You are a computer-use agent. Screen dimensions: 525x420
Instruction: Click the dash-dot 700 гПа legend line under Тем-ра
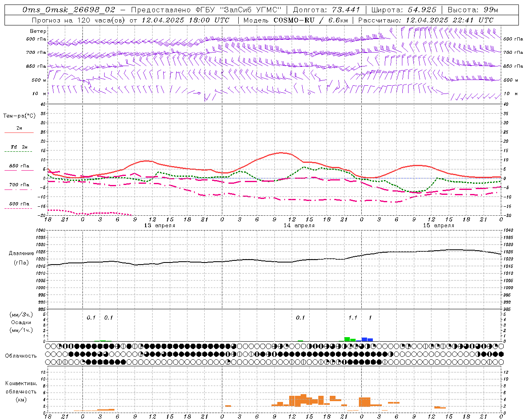point(19,190)
